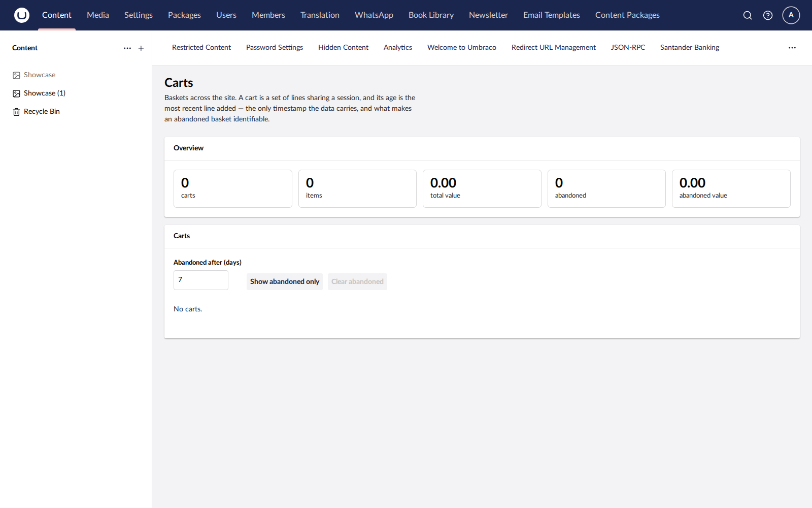Switch to Restricted Content dashboard tab
Screen dimensions: 812x508
coord(201,48)
